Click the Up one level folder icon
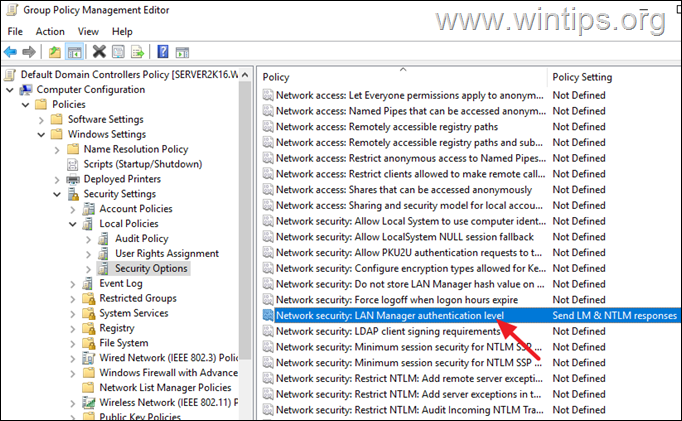 tap(54, 52)
